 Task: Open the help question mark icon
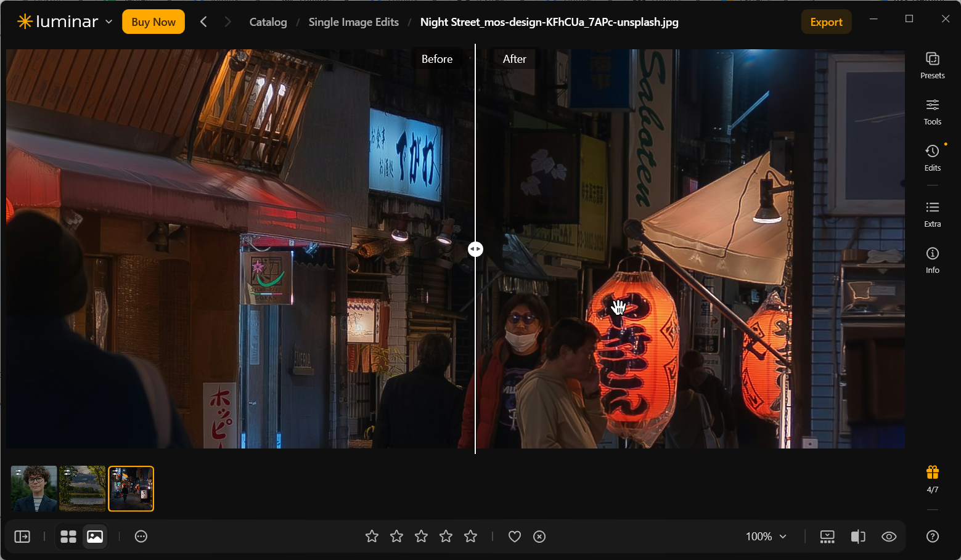[x=932, y=537]
